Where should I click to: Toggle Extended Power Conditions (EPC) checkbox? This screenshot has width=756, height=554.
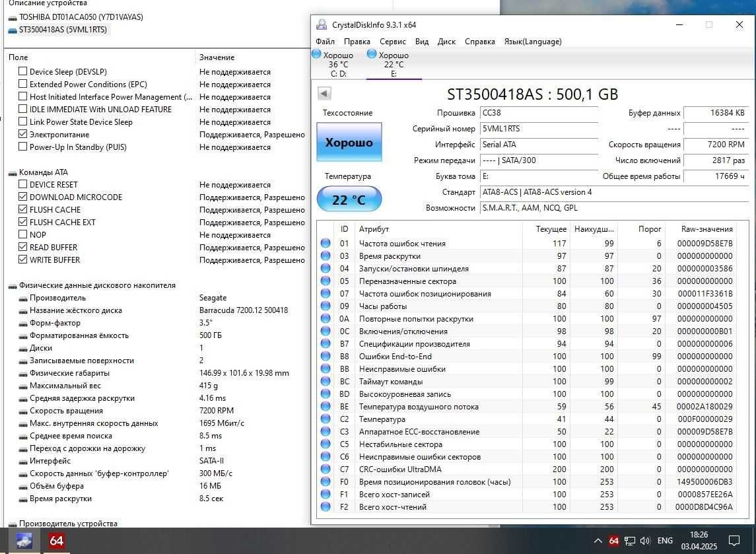22,83
